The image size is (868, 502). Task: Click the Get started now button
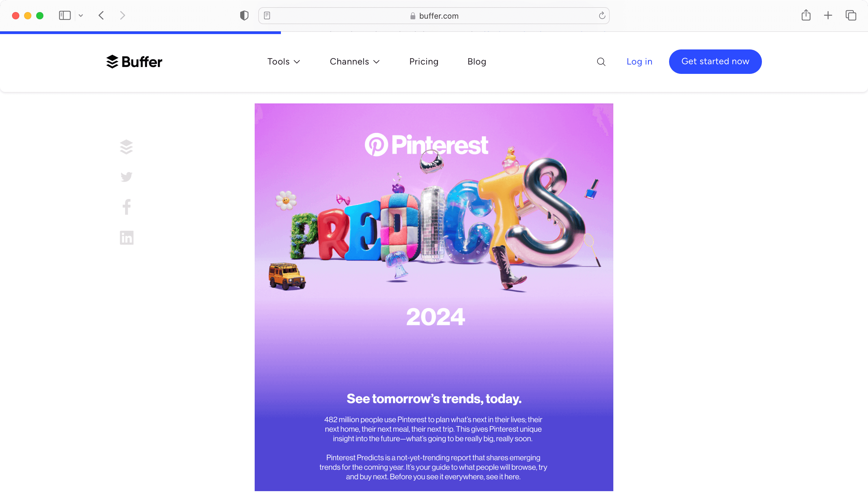pyautogui.click(x=715, y=62)
